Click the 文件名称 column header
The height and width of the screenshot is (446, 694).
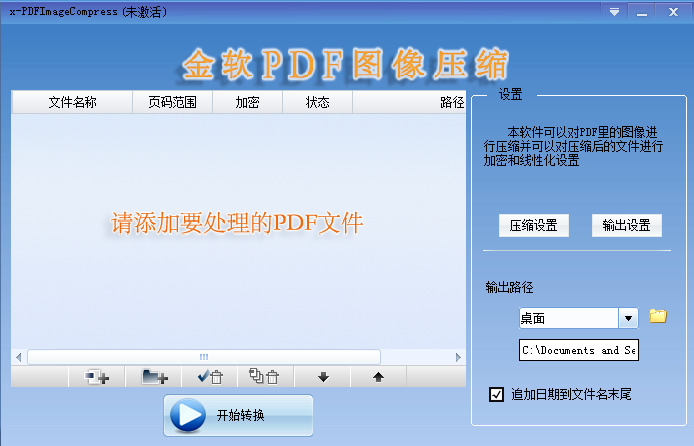[72, 102]
